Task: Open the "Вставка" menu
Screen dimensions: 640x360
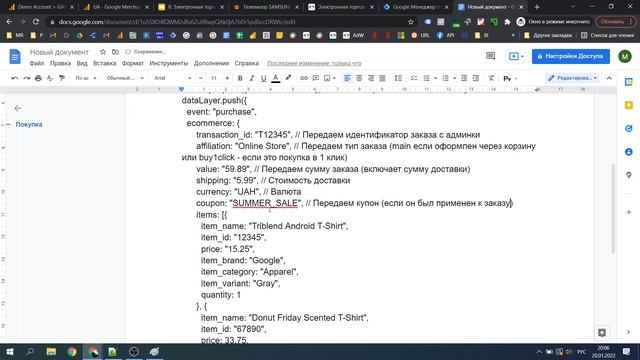Action: click(x=104, y=63)
